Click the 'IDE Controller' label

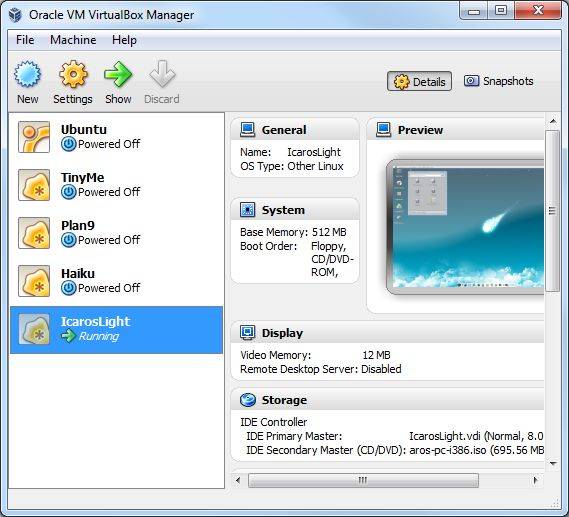pos(274,422)
